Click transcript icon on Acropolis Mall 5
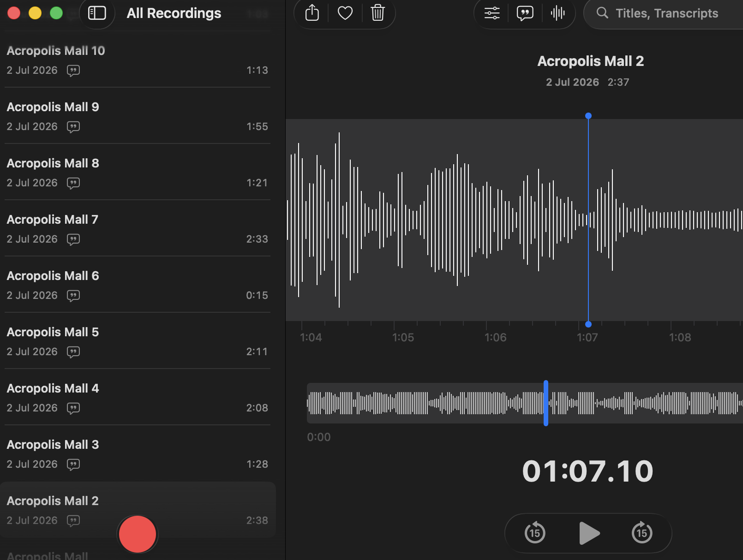This screenshot has width=743, height=560. point(73,352)
